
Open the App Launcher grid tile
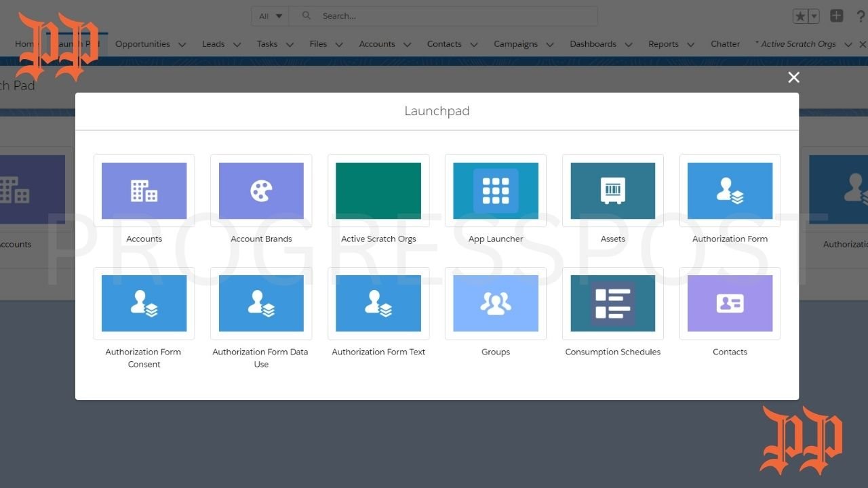click(496, 191)
